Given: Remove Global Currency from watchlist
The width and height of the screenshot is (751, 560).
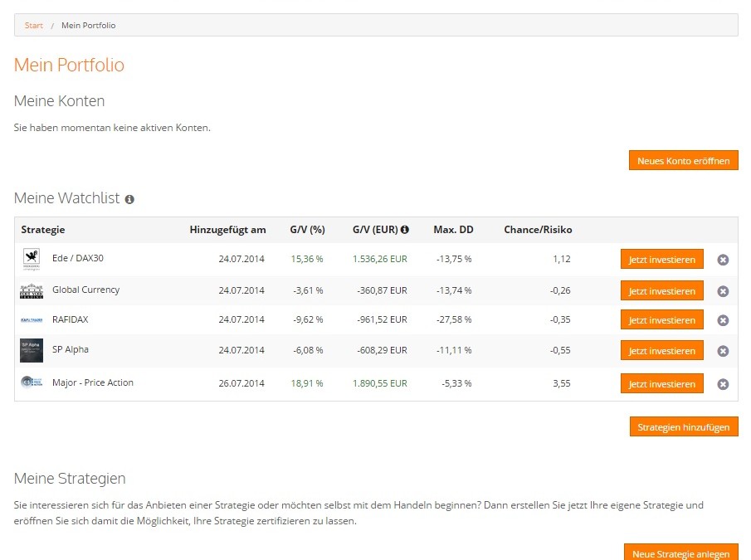Looking at the screenshot, I should coord(723,291).
